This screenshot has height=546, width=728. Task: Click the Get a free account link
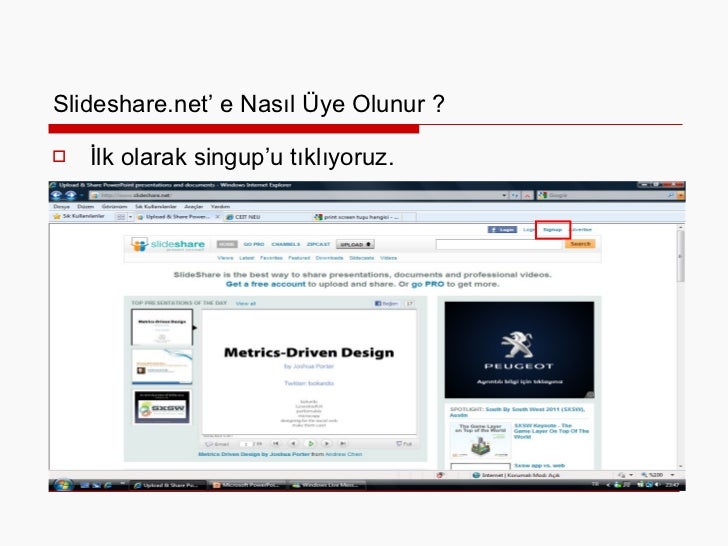pyautogui.click(x=266, y=284)
